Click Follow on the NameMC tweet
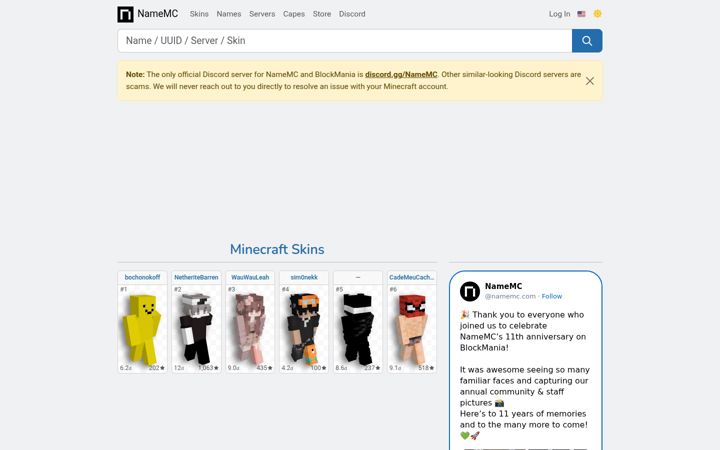The image size is (720, 450). 551,297
